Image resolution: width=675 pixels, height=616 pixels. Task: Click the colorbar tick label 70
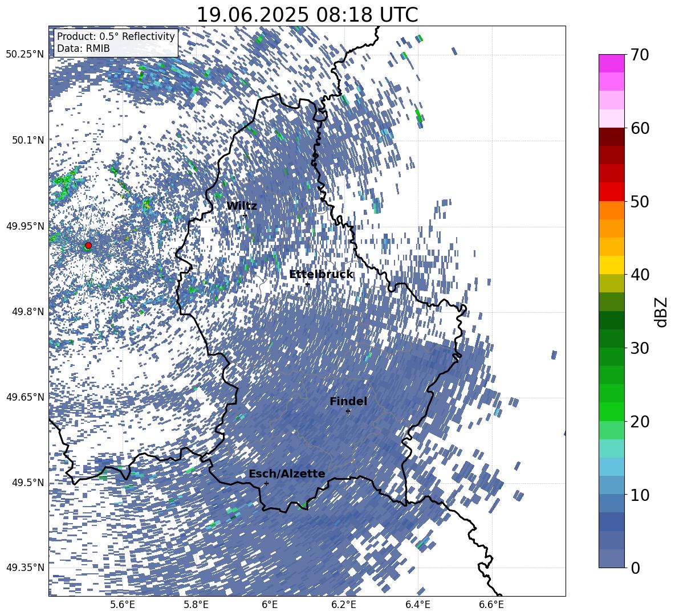(640, 55)
